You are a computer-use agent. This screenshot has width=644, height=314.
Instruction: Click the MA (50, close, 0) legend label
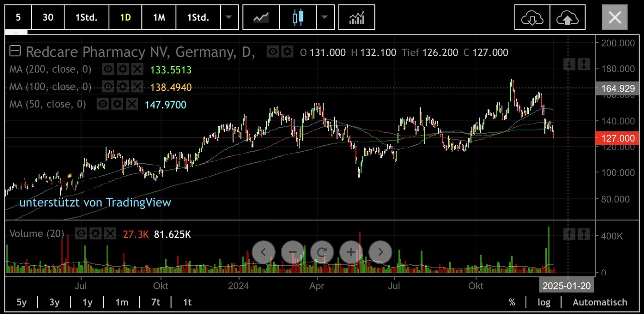click(x=48, y=104)
